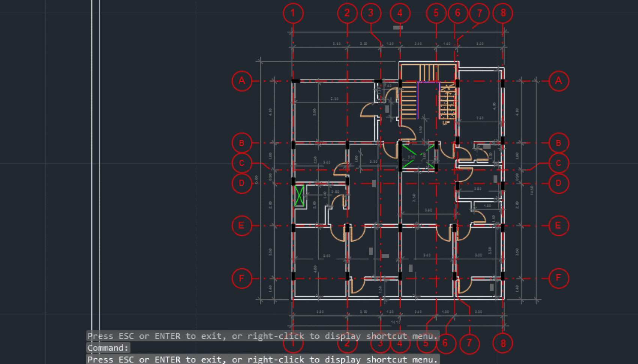Select the green X-marked central shaft
The height and width of the screenshot is (364, 638).
418,156
